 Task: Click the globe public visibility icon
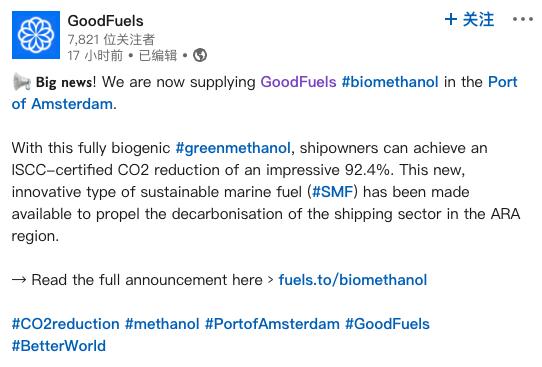point(200,55)
